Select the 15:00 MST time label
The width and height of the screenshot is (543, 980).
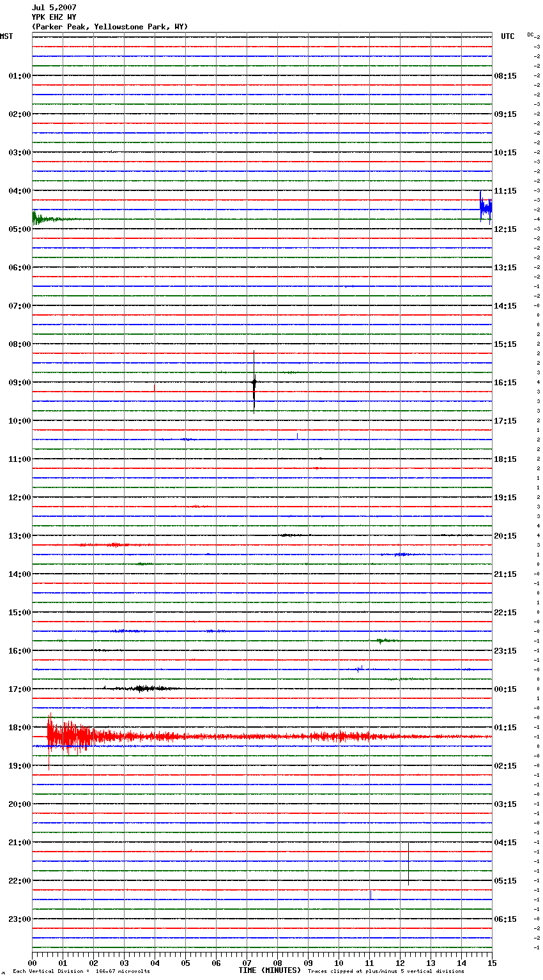tap(19, 613)
